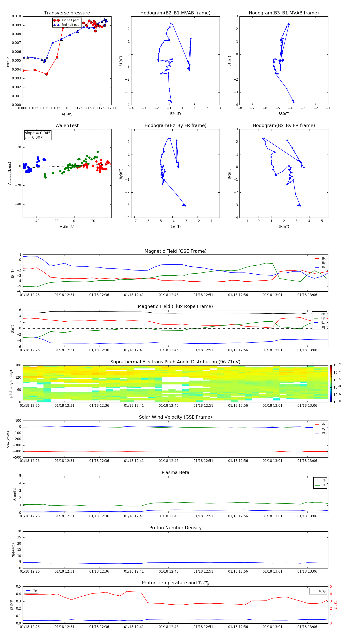Click the 'Pt(nPa)' y-axis label
Image resolution: width=351 pixels, height=644 pixels.
(8, 61)
